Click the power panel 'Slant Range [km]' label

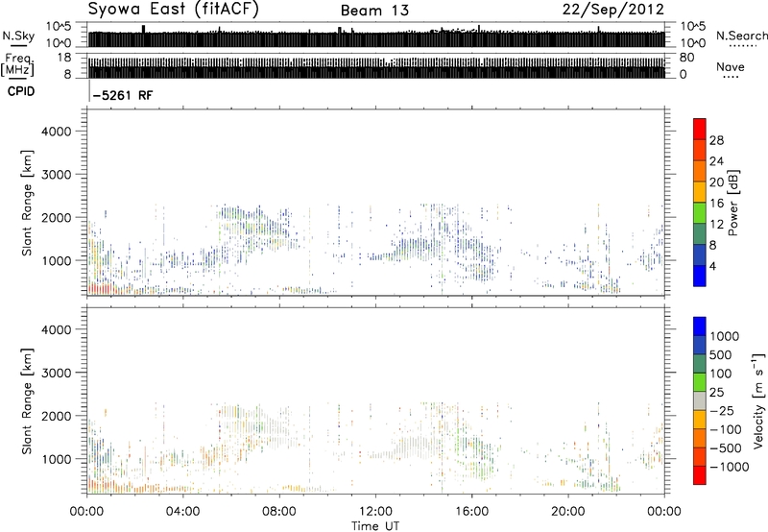pos(27,203)
